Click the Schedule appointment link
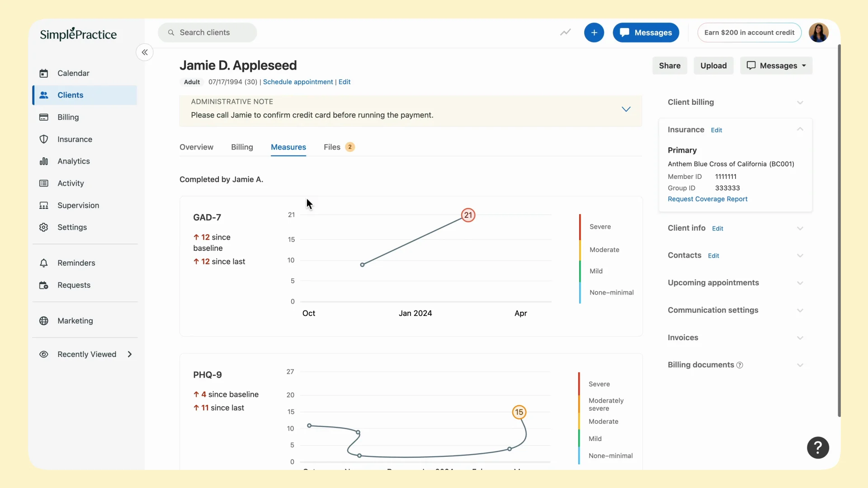This screenshot has height=488, width=868. pos(297,82)
